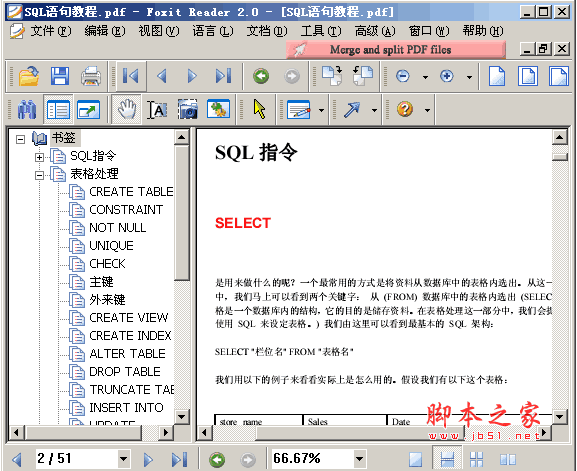The height and width of the screenshot is (471, 577).
Task: Open the NOT NULL bookmark
Action: tap(118, 228)
